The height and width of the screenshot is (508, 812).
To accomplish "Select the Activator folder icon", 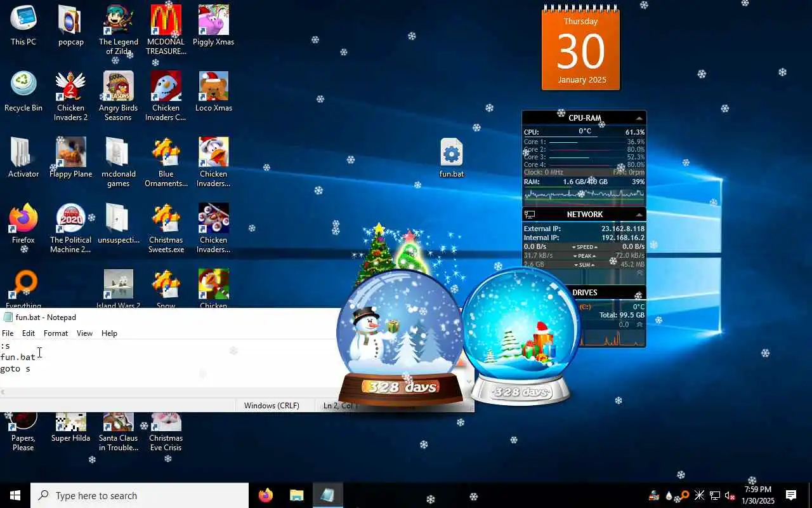I will [23, 157].
